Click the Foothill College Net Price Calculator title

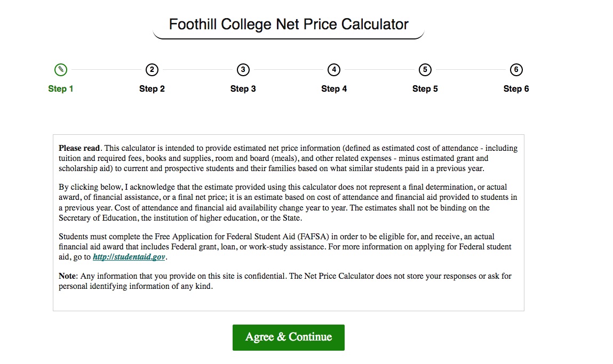(x=289, y=25)
